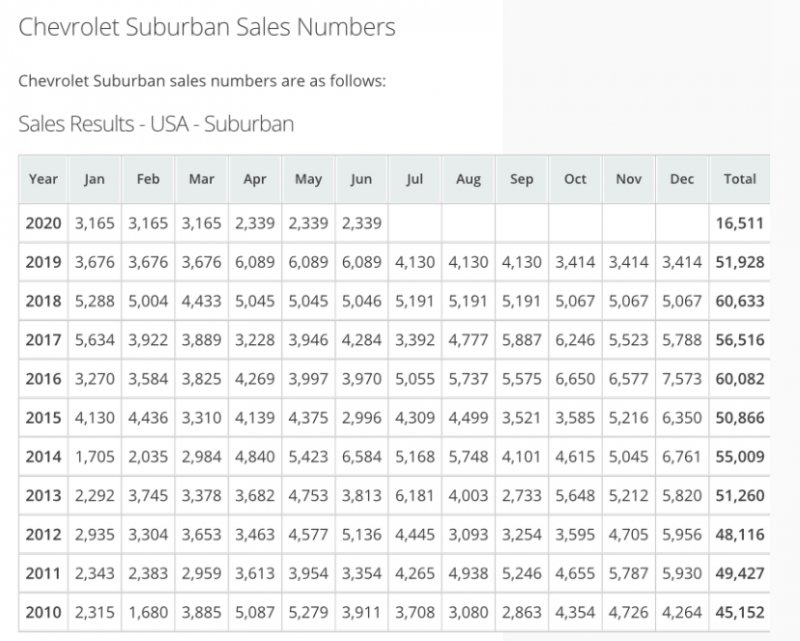Click the Oct column header
800x641 pixels.
point(575,179)
